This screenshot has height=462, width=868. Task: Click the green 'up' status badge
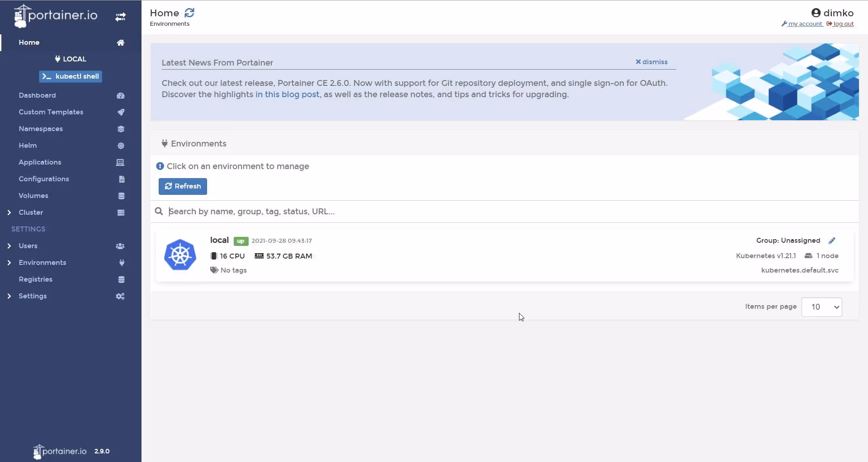coord(241,241)
